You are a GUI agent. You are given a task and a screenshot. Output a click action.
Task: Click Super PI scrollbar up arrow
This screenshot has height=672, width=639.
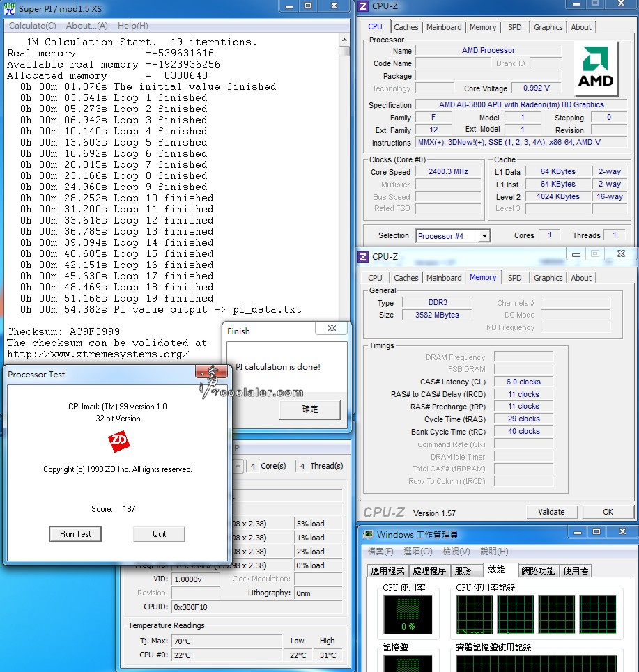[x=344, y=40]
